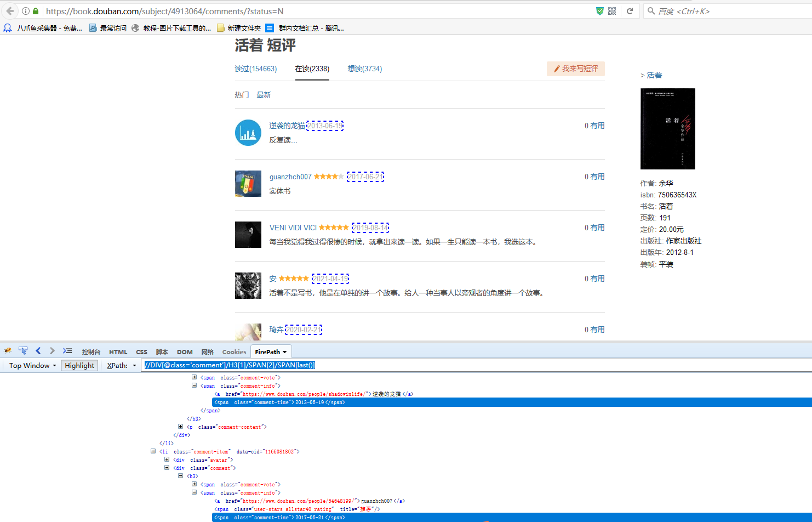Sort comments by 热门
812x522 pixels.
[x=242, y=95]
